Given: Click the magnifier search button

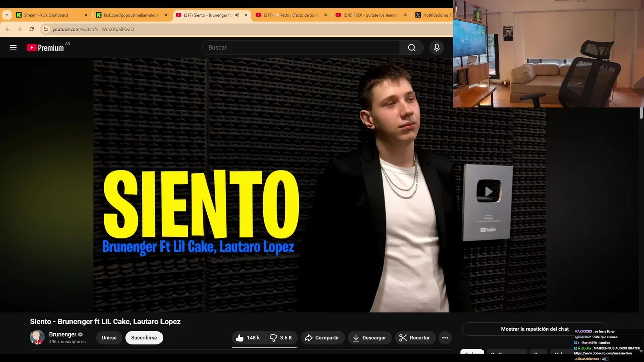Looking at the screenshot, I should (x=412, y=48).
